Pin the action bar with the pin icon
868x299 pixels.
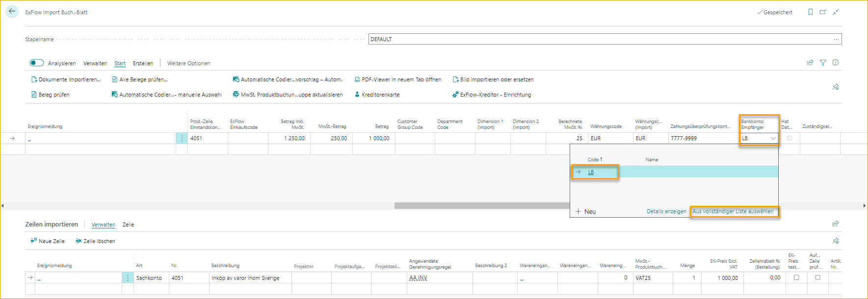click(x=836, y=87)
